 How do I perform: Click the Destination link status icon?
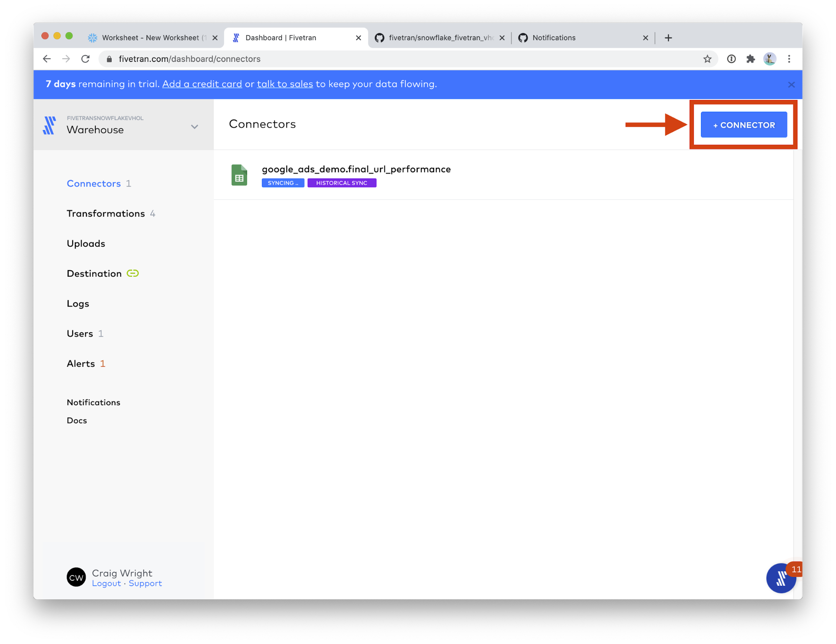(133, 273)
